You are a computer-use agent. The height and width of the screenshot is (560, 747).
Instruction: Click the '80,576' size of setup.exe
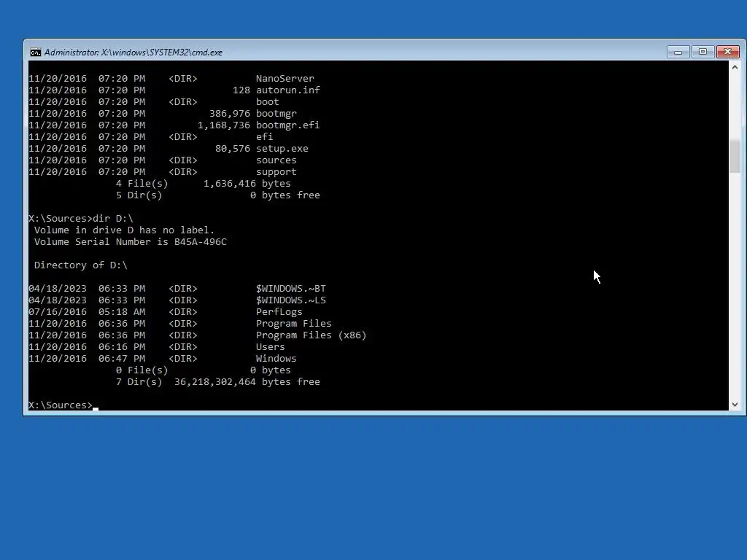tap(233, 149)
